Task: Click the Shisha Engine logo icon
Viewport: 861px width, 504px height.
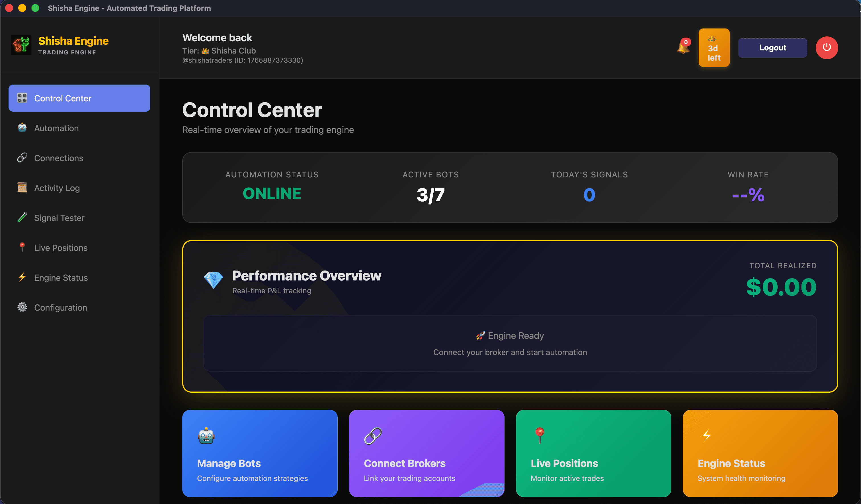Action: tap(21, 45)
